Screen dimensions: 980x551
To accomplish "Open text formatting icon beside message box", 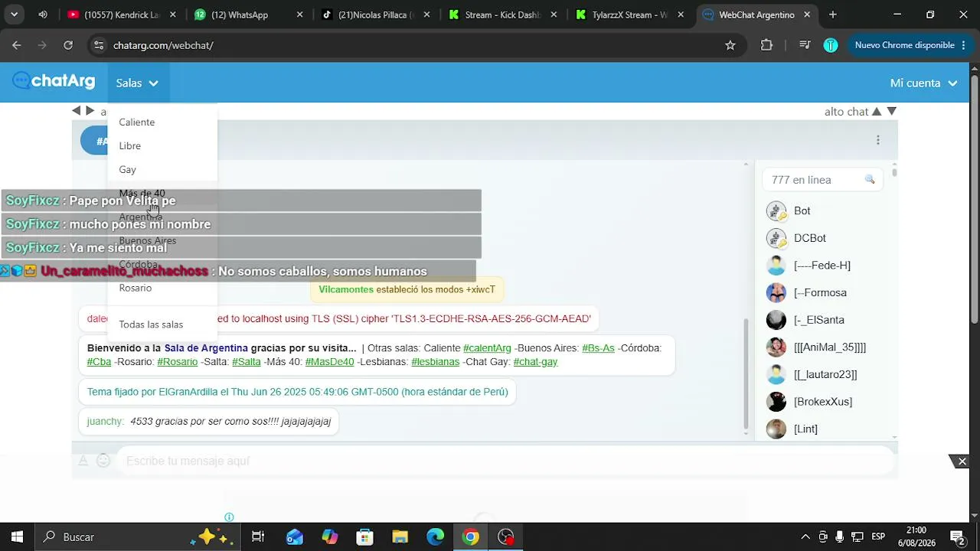I will point(83,461).
